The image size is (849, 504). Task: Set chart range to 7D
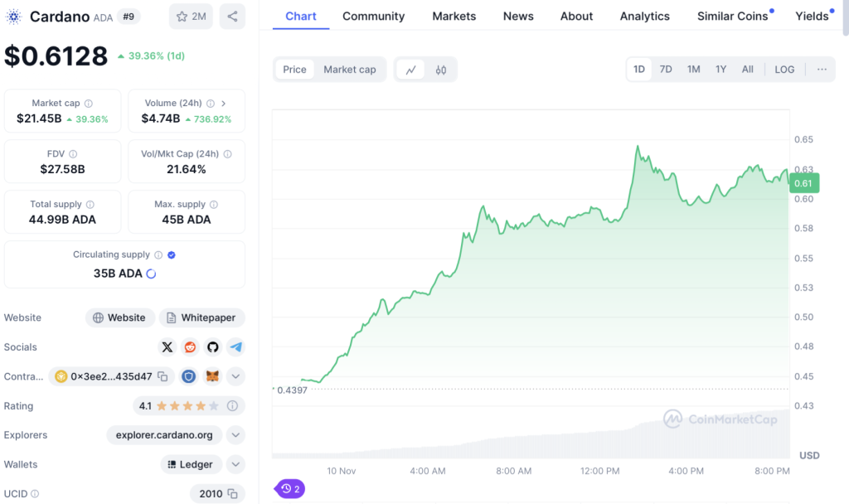tap(666, 70)
